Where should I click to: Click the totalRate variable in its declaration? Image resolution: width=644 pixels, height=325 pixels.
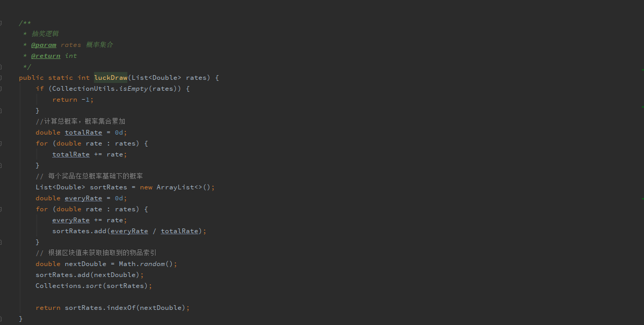[x=84, y=133]
